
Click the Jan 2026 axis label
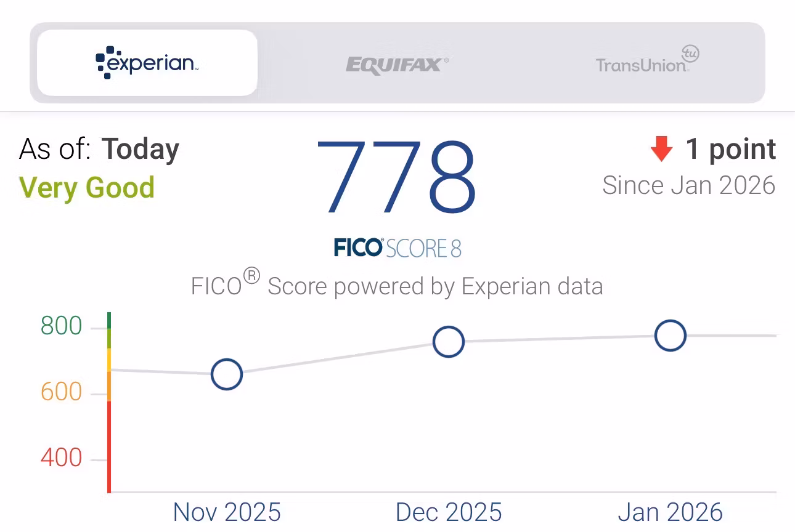(670, 512)
